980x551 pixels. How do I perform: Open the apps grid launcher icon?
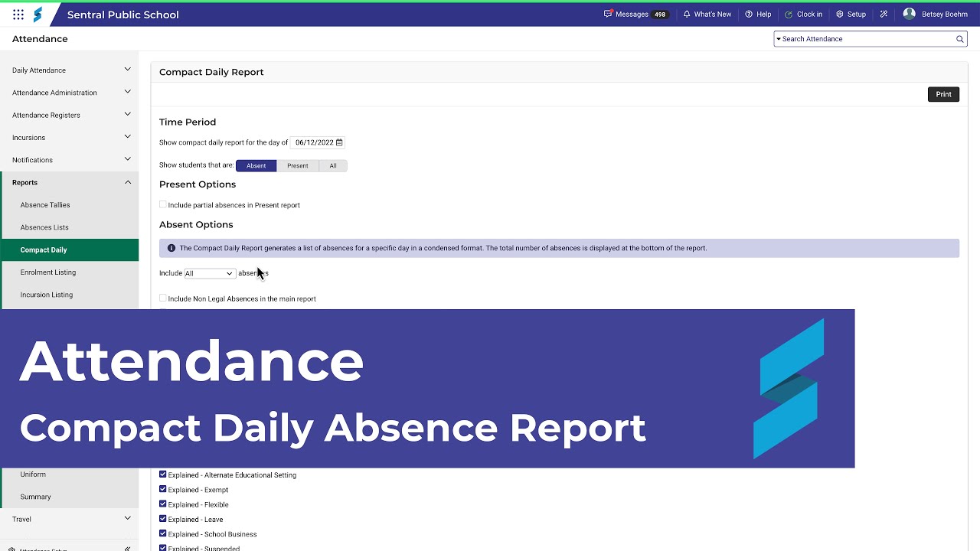click(18, 15)
